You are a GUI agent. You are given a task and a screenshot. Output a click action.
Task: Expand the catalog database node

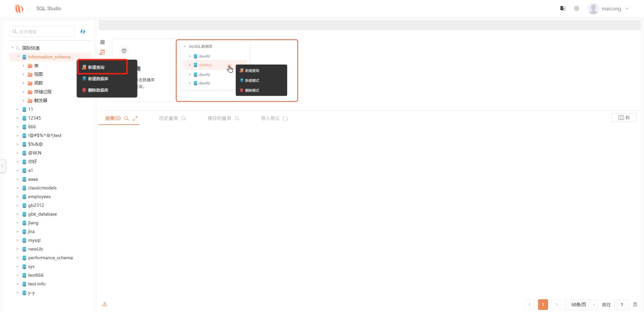point(190,65)
